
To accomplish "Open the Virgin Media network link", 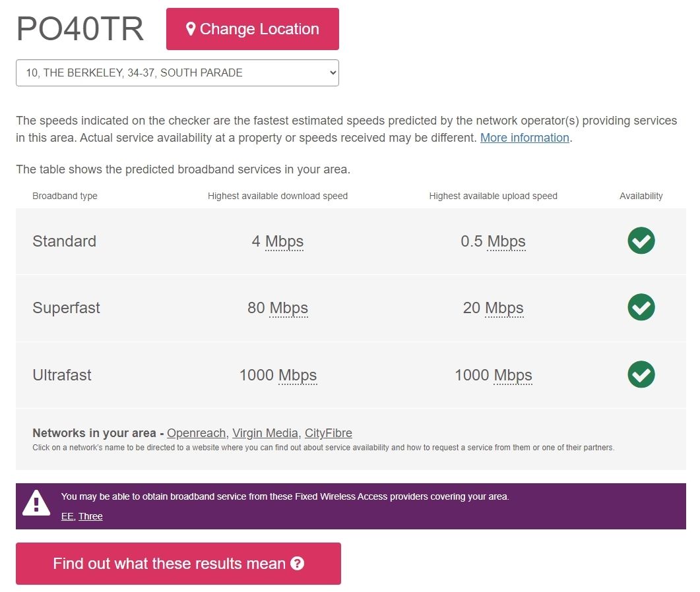I will point(265,433).
